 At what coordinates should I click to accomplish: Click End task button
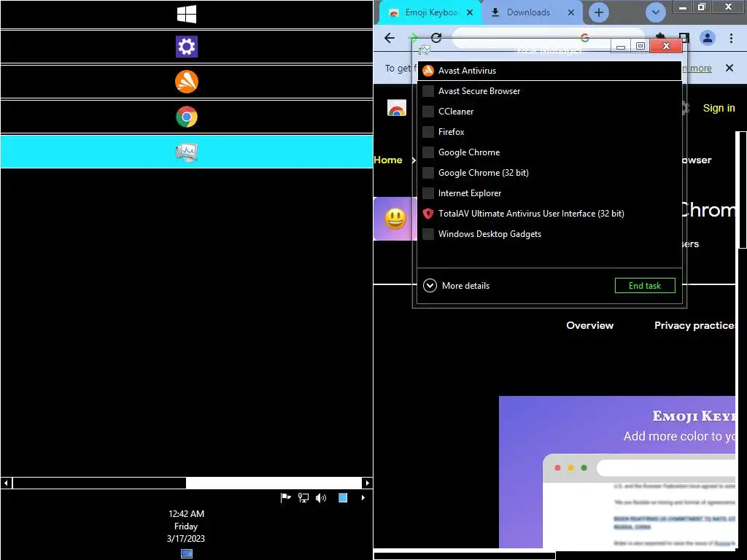[645, 286]
